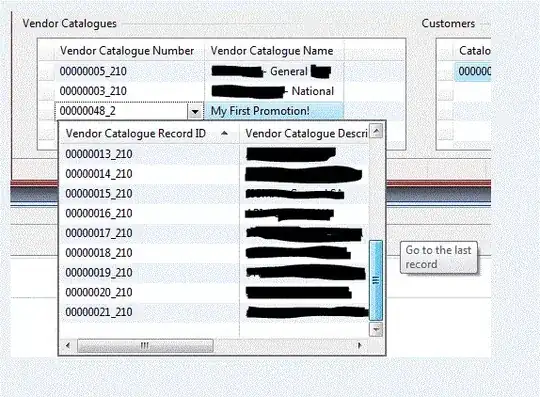Click the lookup vertical scrollbar up arrow
Image resolution: width=540 pixels, height=397 pixels.
376,131
